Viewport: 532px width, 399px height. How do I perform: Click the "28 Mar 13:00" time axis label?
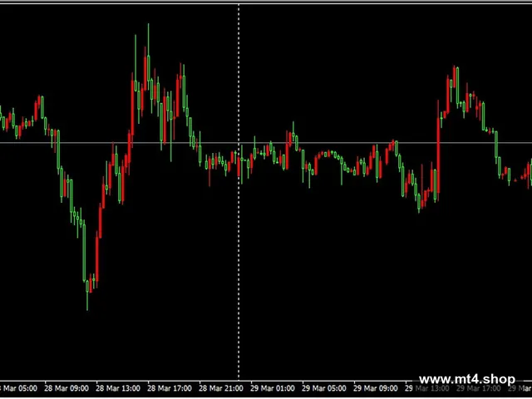118,388
